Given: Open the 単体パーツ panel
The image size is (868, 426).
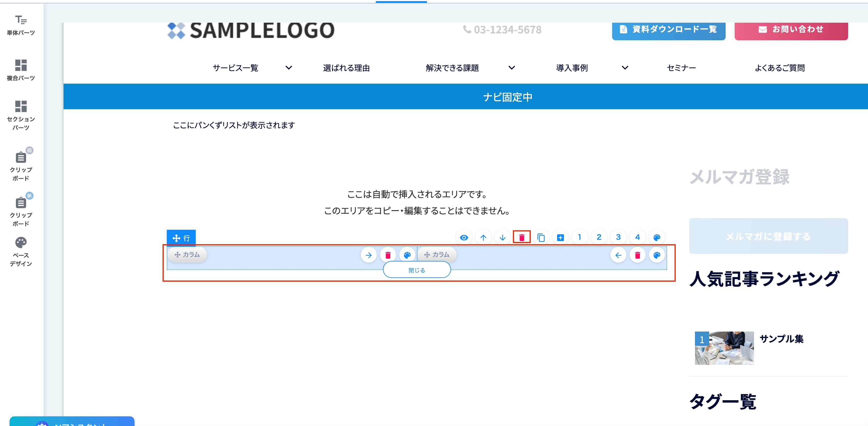Looking at the screenshot, I should pos(21,25).
